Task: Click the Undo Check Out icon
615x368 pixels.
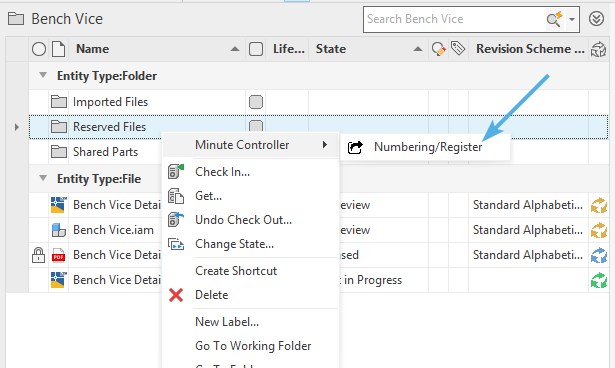Action: [176, 220]
